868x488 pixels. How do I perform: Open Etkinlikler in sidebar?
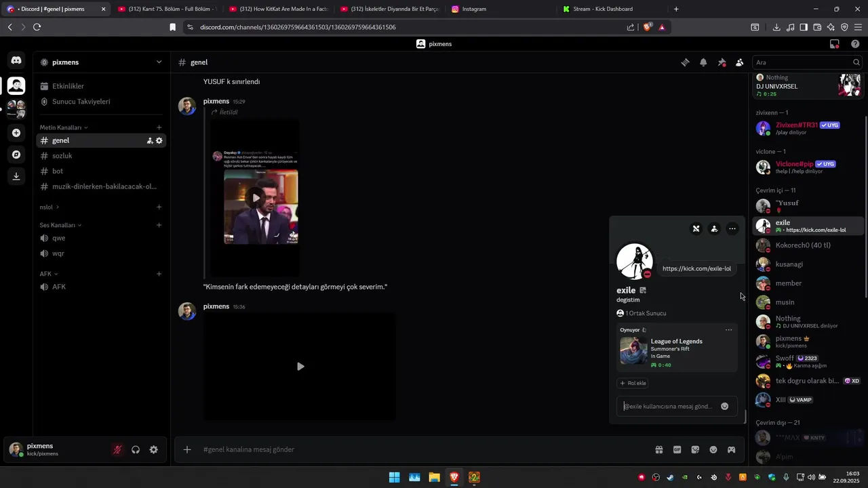tap(101, 86)
